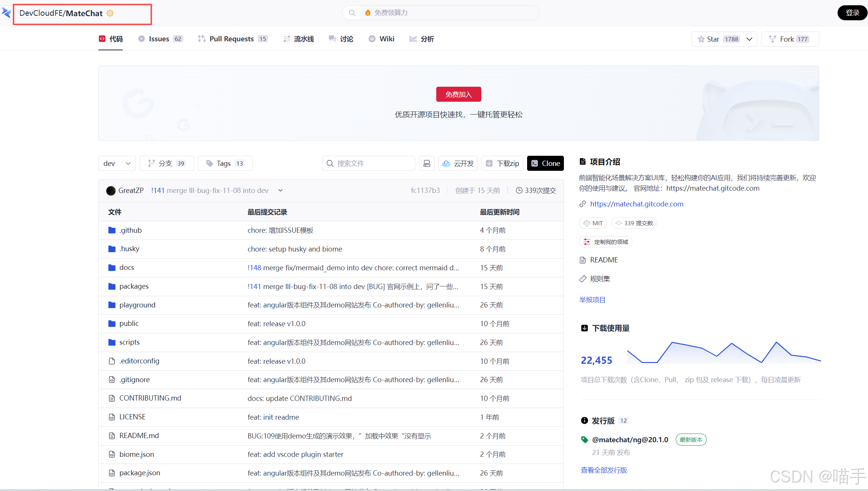Click the 定制我的领域 customize button

606,242
